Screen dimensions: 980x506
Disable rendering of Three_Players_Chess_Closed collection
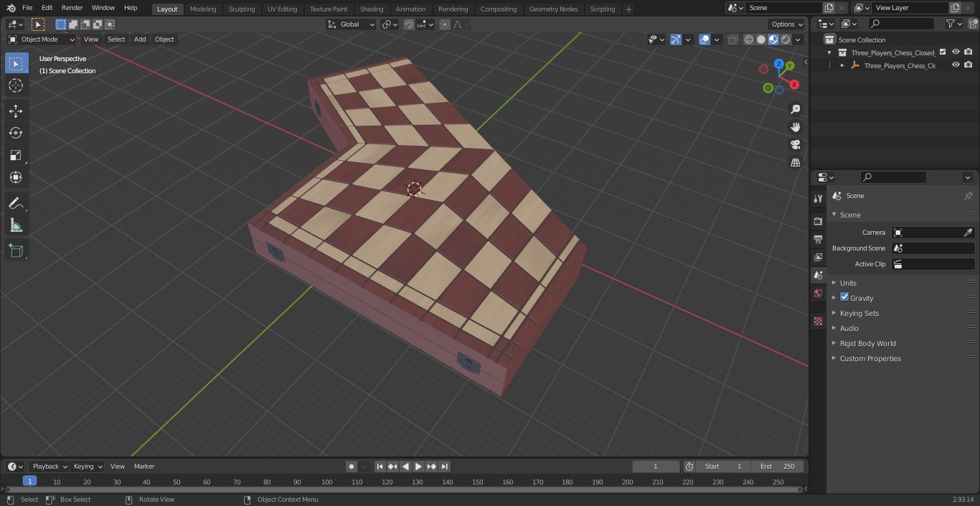click(969, 52)
